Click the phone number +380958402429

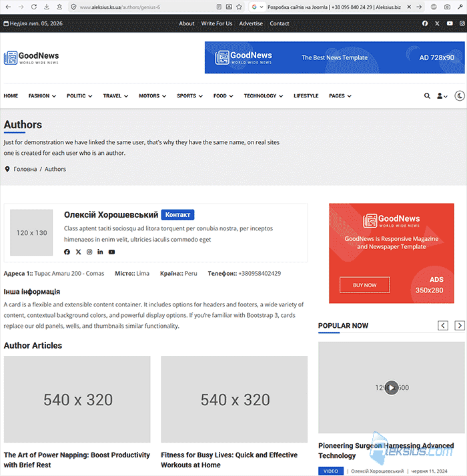tap(260, 273)
